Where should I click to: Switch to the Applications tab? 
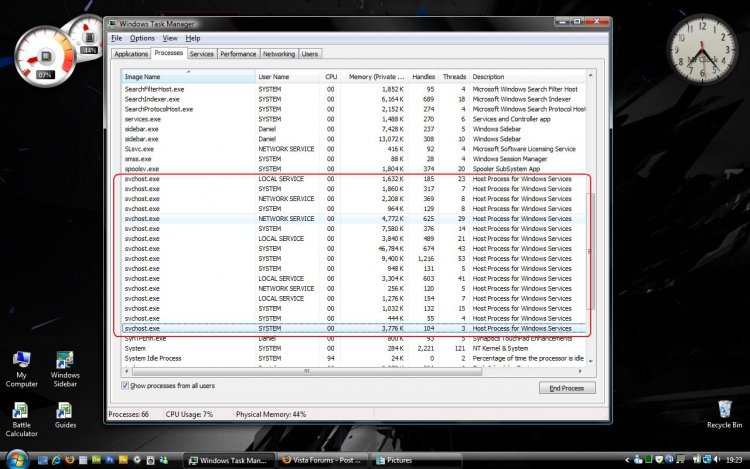pos(131,54)
